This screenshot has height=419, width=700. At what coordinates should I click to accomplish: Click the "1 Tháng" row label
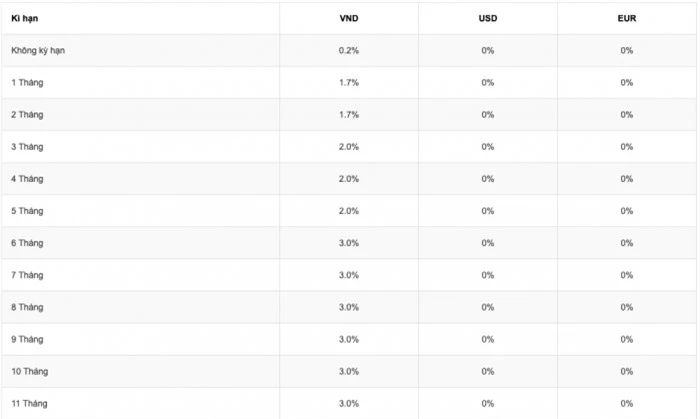tap(27, 83)
